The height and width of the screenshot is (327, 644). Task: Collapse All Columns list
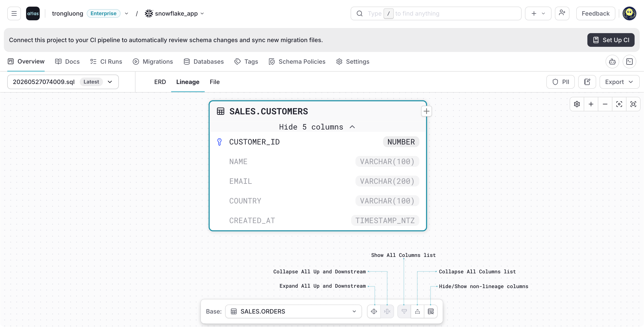tap(417, 311)
